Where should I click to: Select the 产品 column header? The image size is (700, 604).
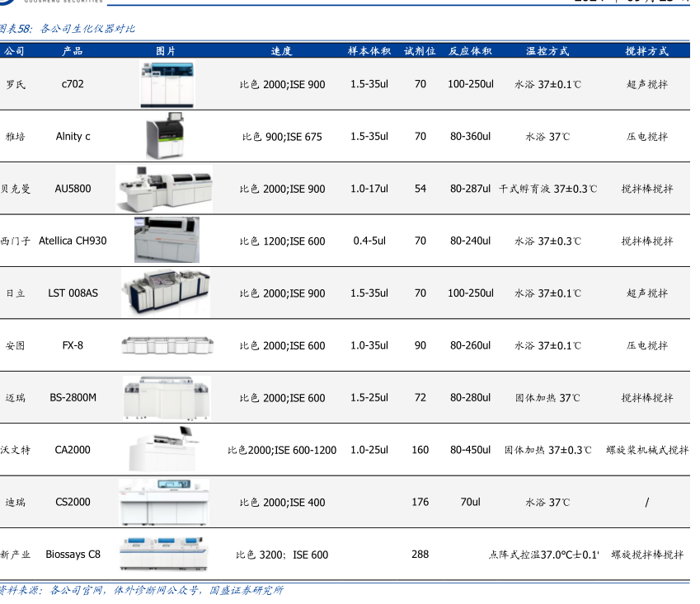pos(73,51)
